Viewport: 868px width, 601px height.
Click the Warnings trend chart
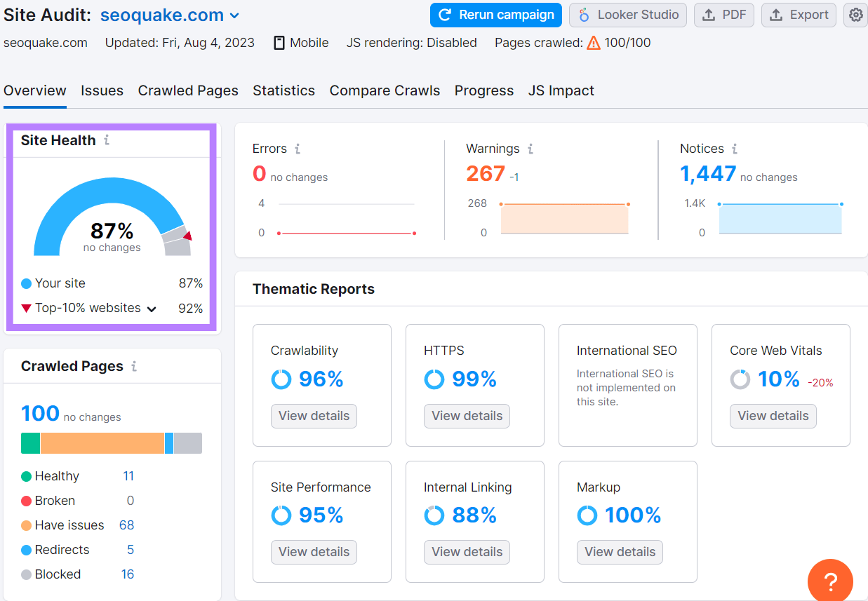click(564, 218)
